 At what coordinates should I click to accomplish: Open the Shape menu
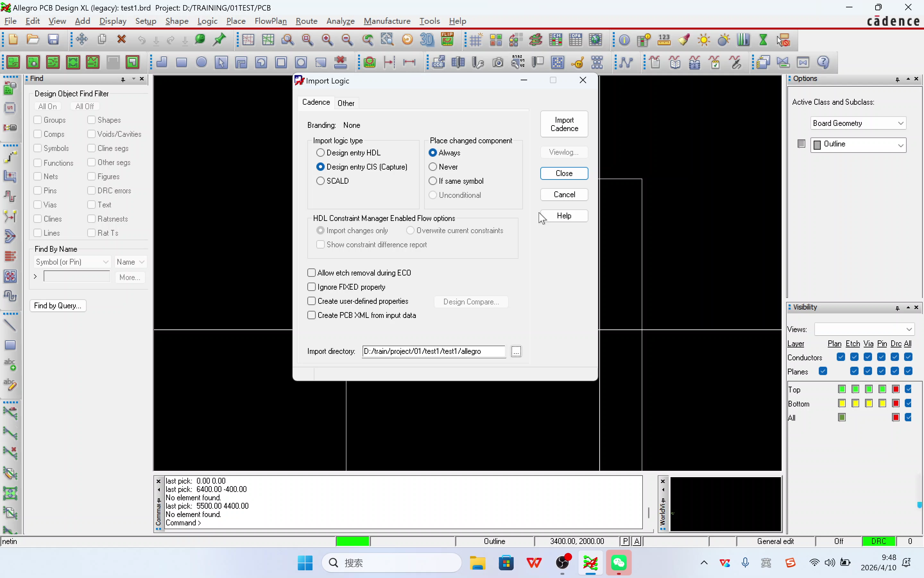[177, 21]
